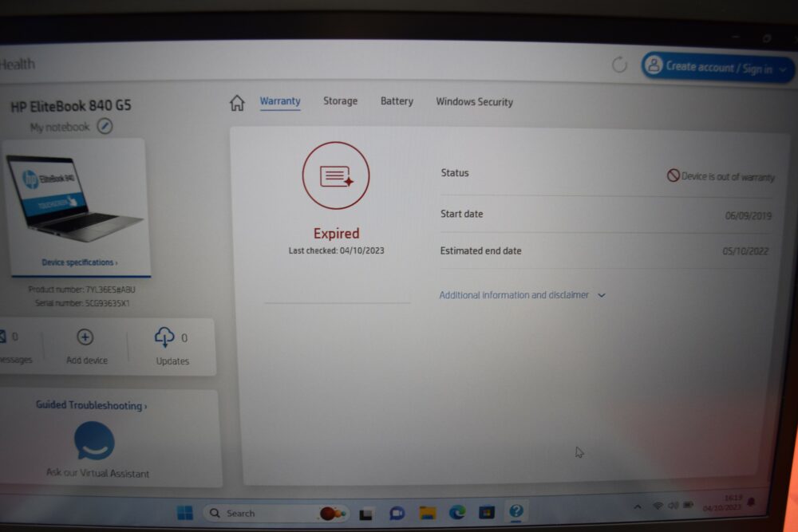
Task: Select the Start date value 06/09/2019
Action: pos(749,215)
